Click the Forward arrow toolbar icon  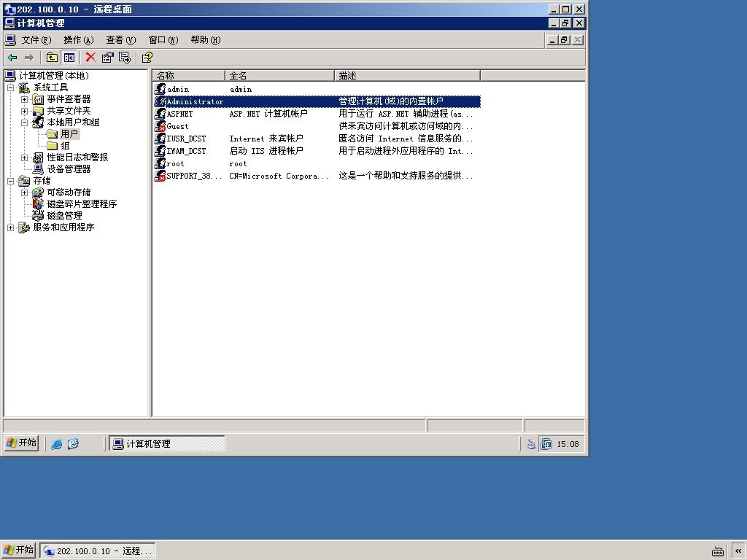[29, 58]
